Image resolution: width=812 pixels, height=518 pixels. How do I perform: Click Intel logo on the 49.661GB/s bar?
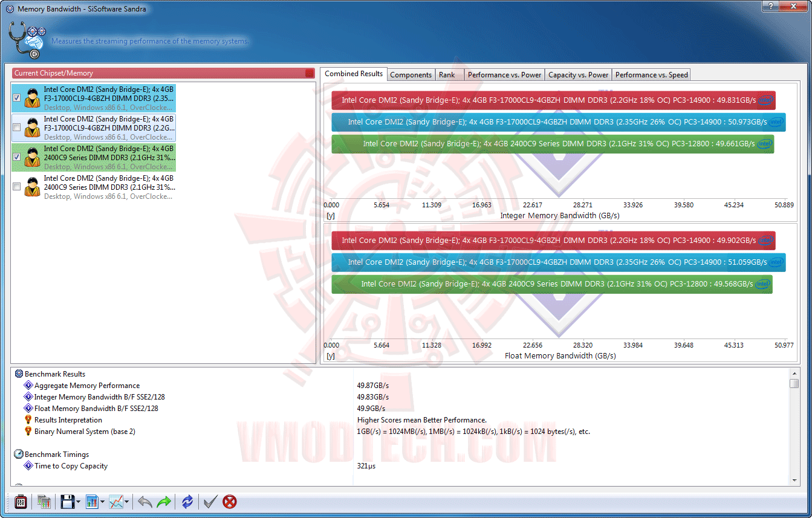point(765,144)
